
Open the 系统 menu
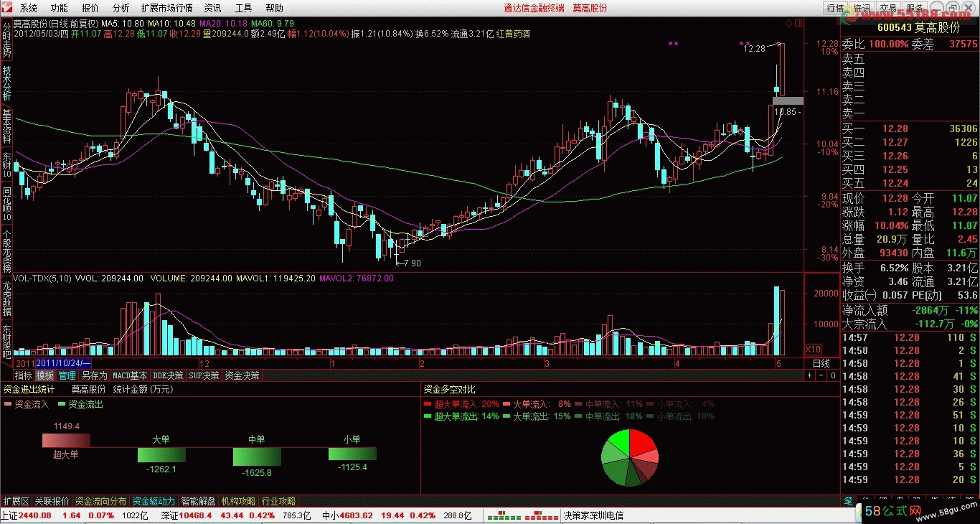tap(29, 8)
